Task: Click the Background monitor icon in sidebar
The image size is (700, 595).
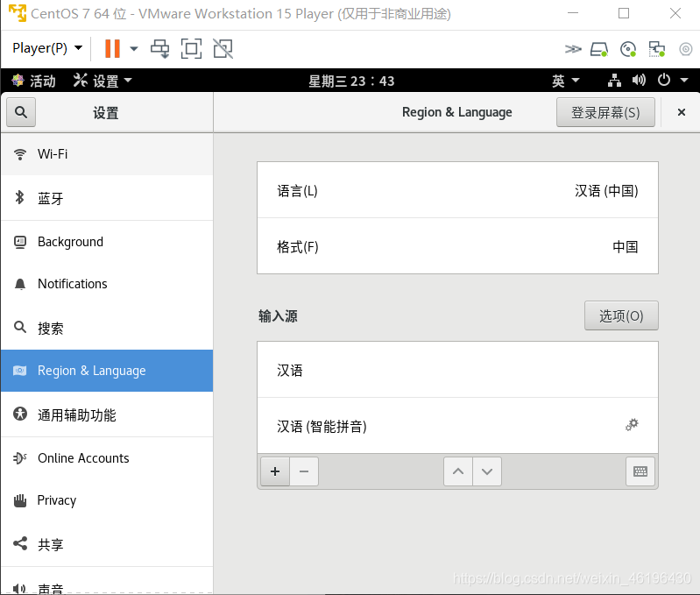Action: click(x=19, y=242)
